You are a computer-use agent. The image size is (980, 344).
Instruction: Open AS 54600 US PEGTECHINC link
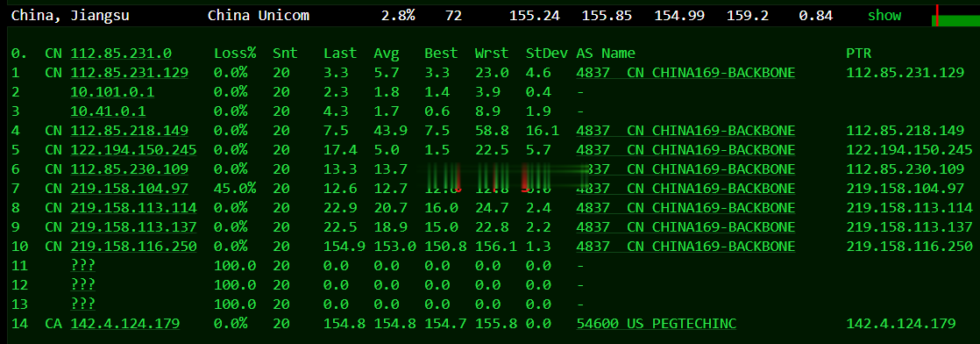coord(657,323)
